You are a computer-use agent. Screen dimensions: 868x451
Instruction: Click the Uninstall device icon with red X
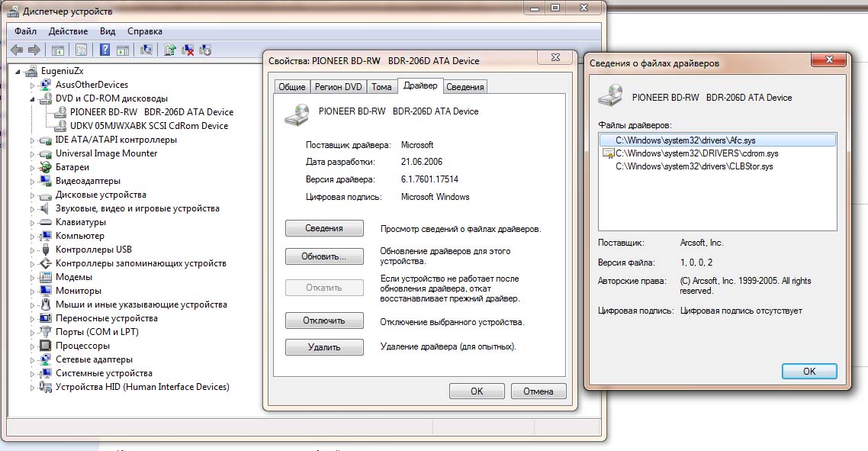pyautogui.click(x=188, y=50)
